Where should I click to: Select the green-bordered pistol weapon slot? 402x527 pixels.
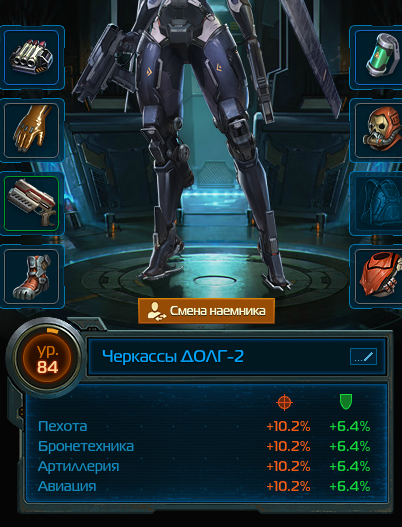tap(32, 203)
